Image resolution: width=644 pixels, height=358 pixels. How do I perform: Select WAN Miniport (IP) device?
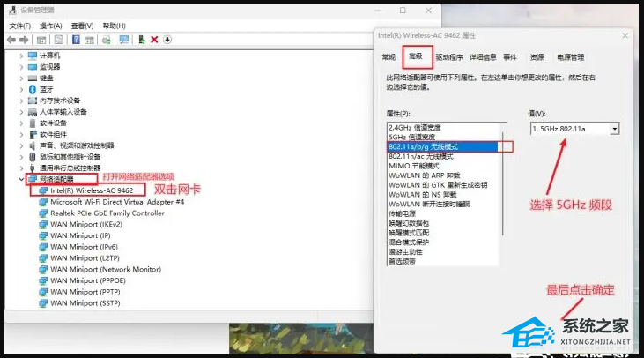click(x=80, y=235)
